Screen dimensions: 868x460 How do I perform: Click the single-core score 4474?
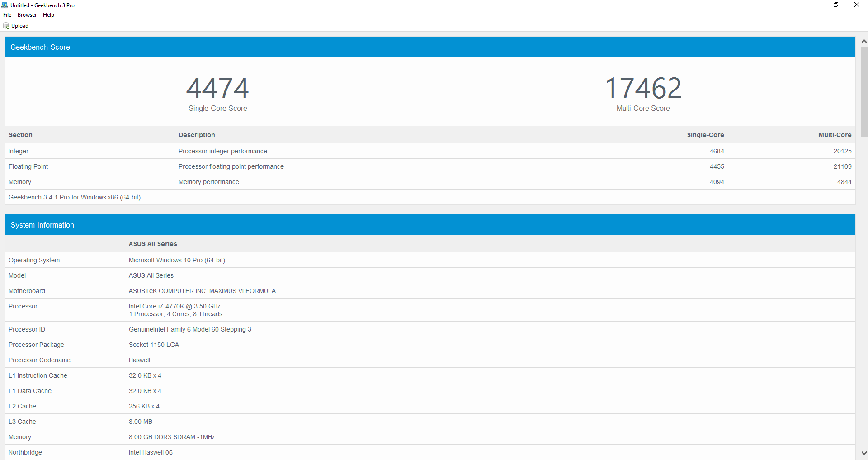point(217,88)
